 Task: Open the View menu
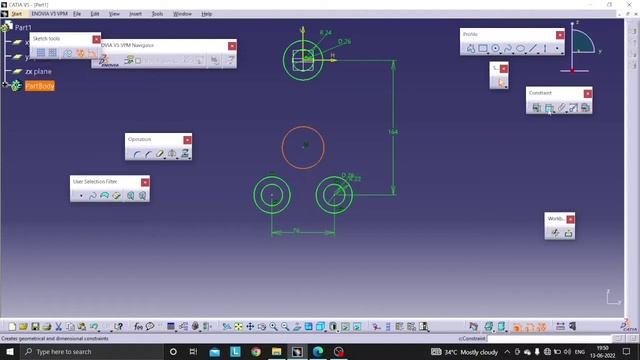(x=114, y=14)
